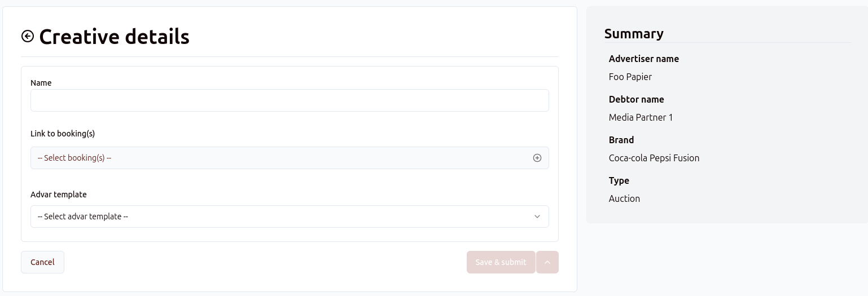Click the Auction type value

point(624,198)
